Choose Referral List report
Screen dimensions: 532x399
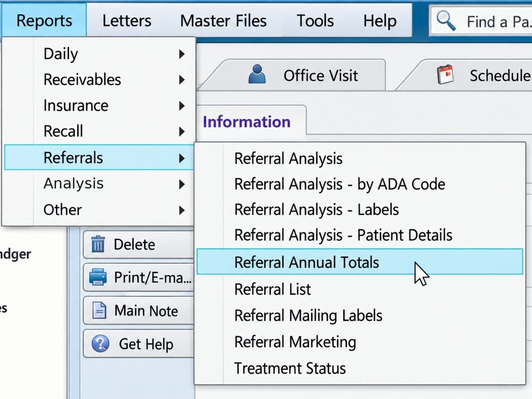coord(360,289)
